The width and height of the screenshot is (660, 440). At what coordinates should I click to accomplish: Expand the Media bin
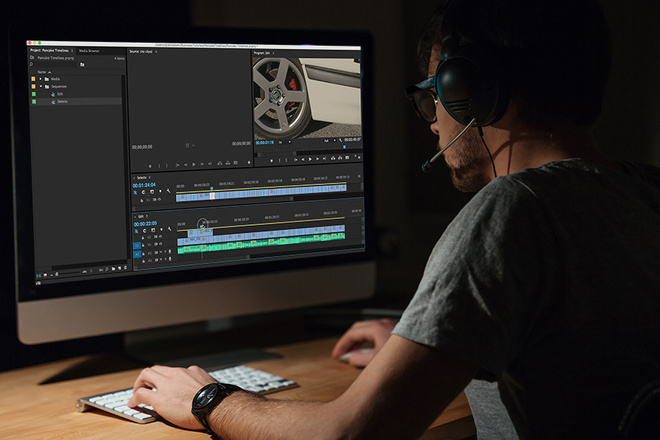[x=41, y=79]
